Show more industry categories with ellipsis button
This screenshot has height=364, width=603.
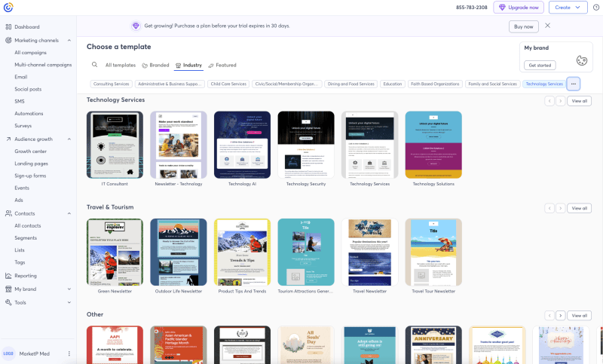pyautogui.click(x=574, y=84)
